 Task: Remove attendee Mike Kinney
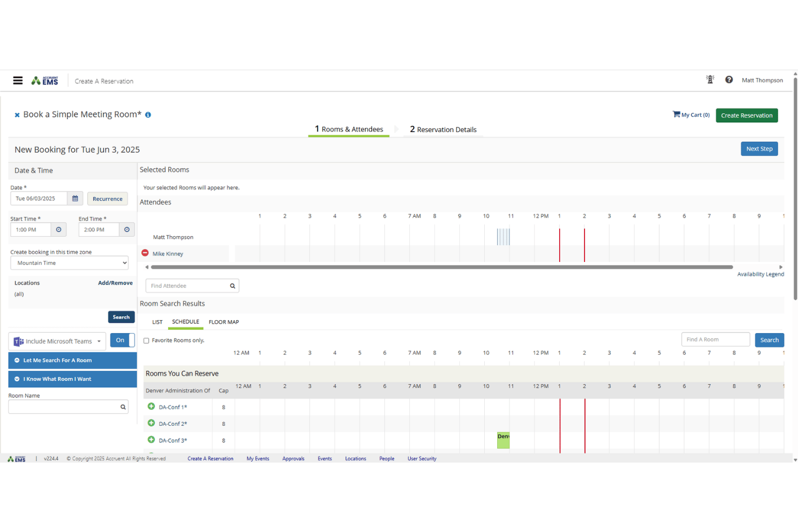tap(145, 253)
